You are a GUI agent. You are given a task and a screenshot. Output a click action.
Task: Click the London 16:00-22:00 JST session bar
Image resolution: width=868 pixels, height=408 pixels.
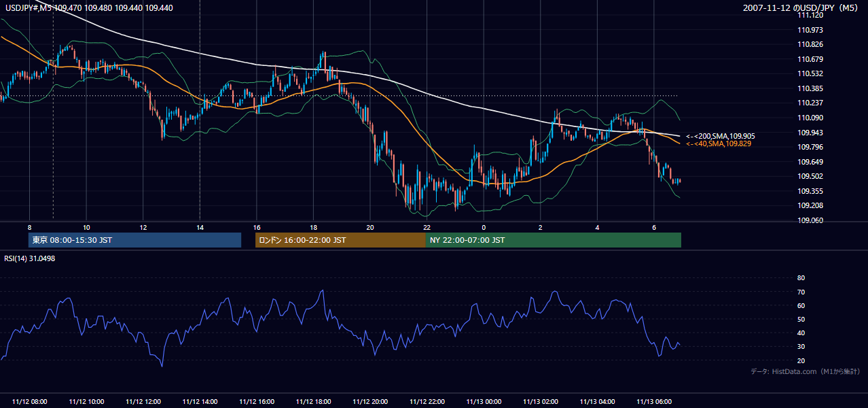tap(340, 240)
